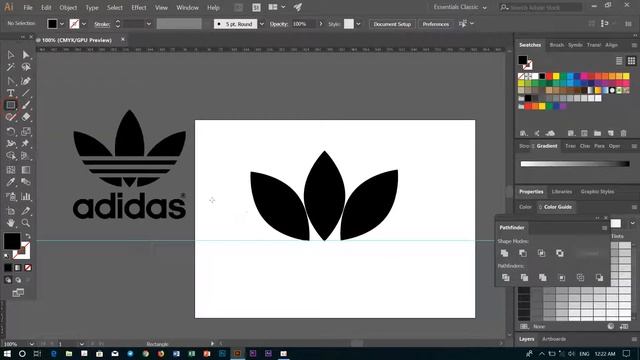Open Essentials Classic workspace dropdown
Viewport: 640px width, 360px height.
click(460, 7)
